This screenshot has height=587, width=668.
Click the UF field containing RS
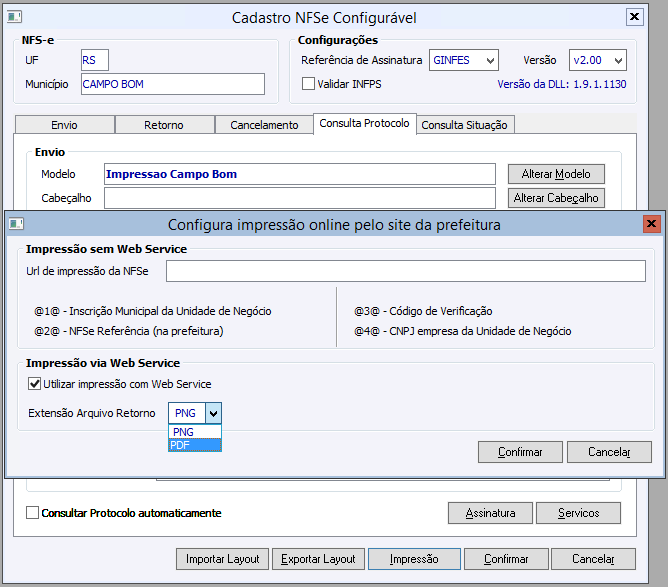(95, 60)
